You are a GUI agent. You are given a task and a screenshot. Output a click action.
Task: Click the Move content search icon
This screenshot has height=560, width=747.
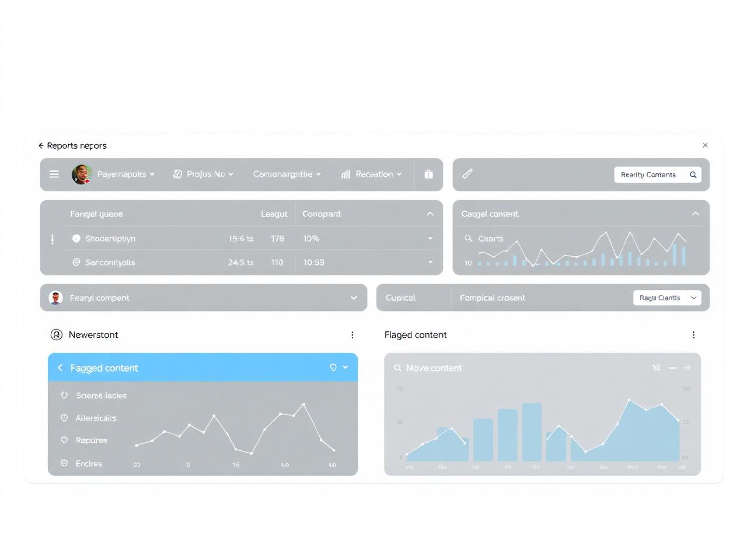397,368
